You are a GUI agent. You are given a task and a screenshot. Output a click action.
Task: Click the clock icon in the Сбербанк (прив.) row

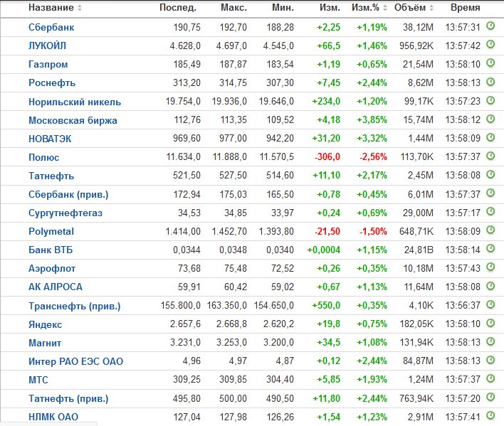pyautogui.click(x=490, y=193)
